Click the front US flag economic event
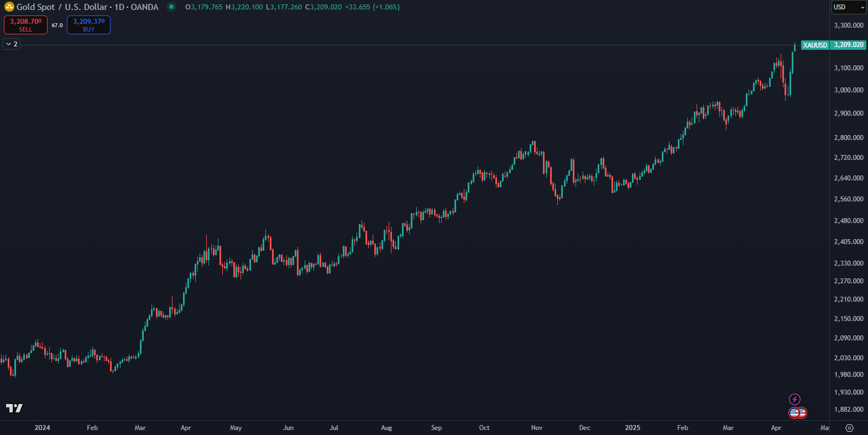The width and height of the screenshot is (868, 435). (x=794, y=412)
